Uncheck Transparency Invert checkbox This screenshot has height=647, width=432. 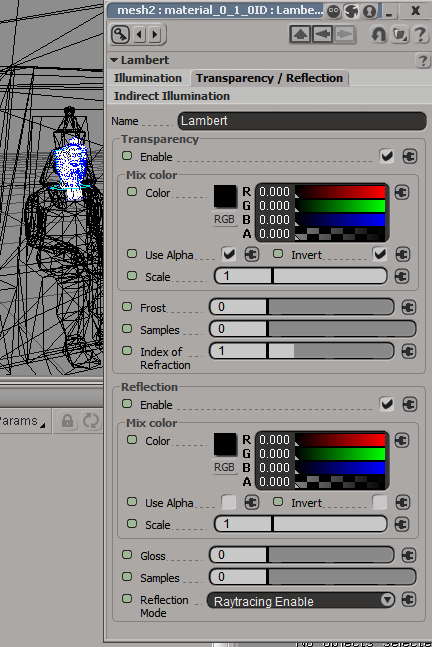[x=380, y=254]
